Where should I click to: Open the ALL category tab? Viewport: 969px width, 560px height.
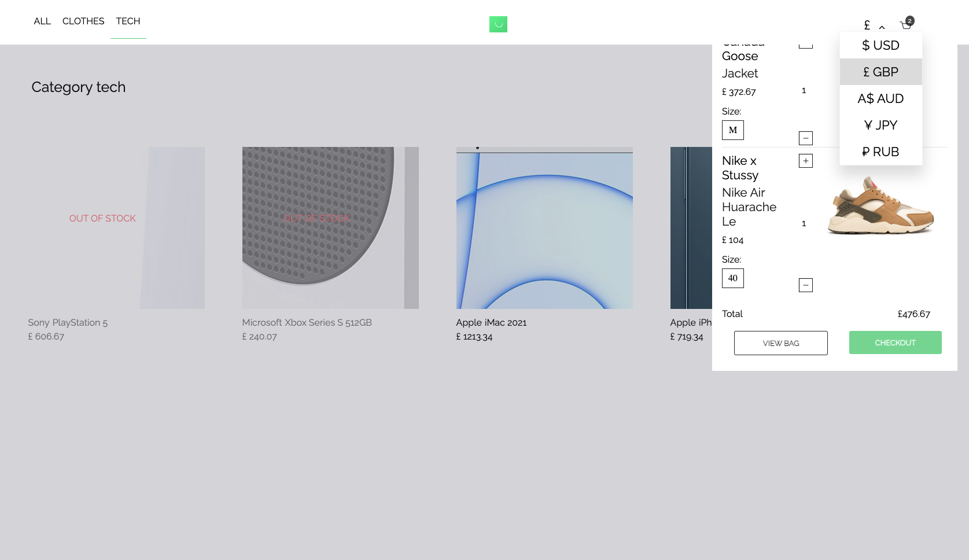[42, 21]
